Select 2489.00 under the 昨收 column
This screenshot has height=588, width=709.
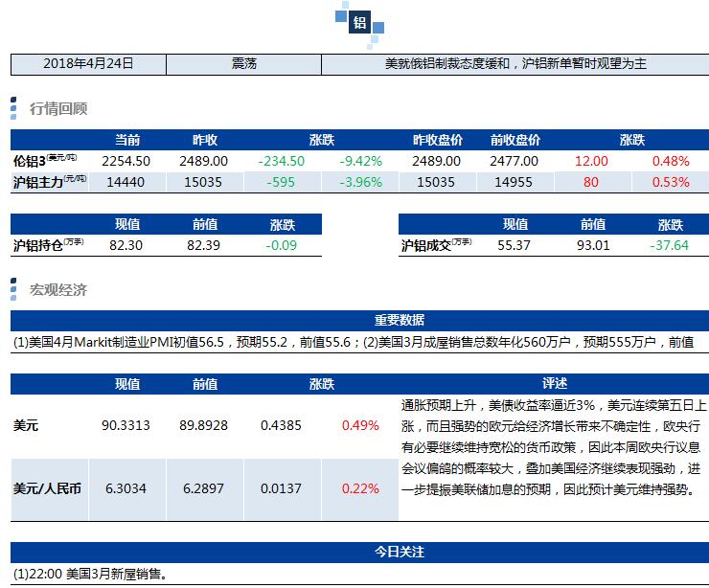click(x=203, y=161)
